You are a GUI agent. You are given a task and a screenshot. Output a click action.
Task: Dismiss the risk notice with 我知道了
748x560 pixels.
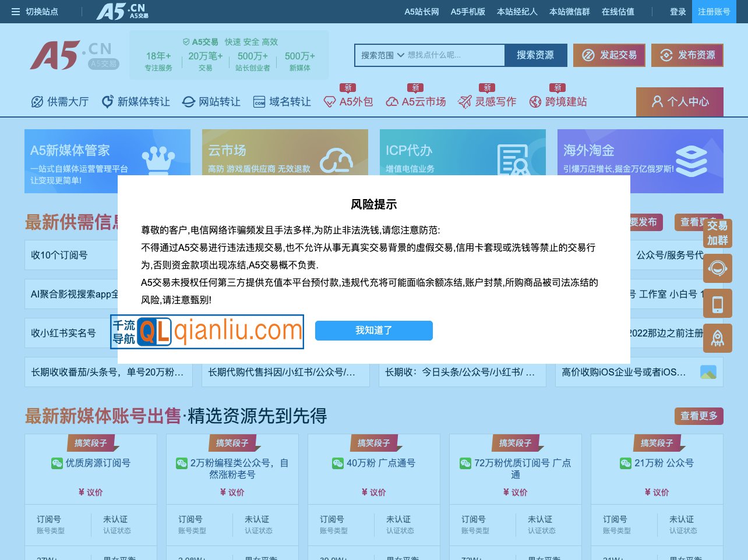tap(373, 330)
